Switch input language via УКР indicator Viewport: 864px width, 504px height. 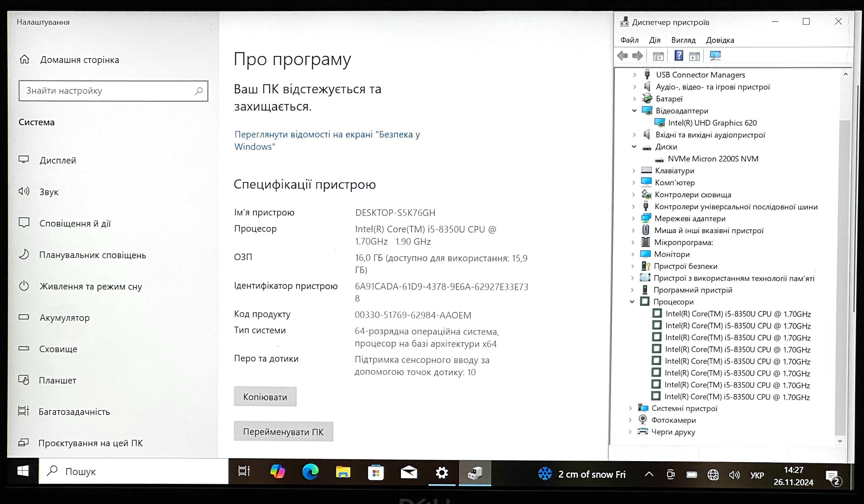tap(757, 475)
